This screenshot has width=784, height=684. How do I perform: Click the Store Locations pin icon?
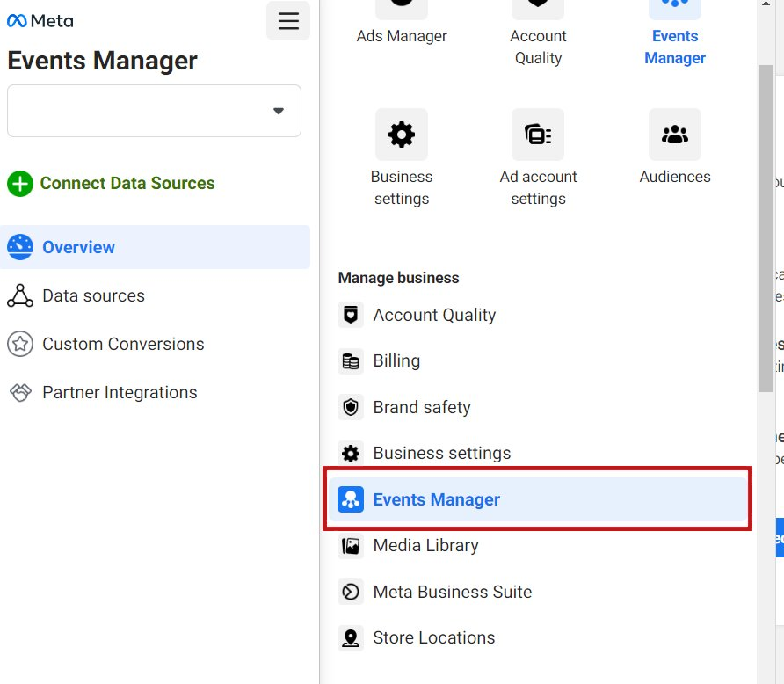click(x=351, y=638)
